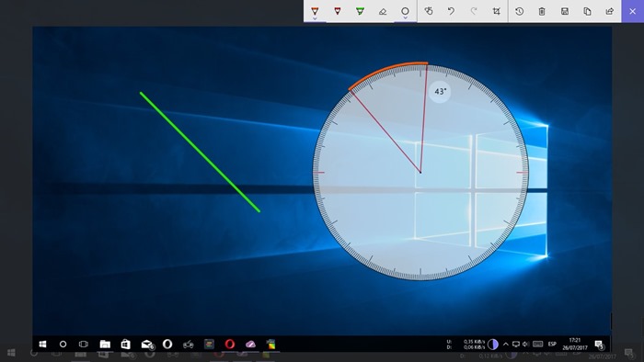
Task: Select the orange ballpoint pen tool
Action: click(x=315, y=11)
